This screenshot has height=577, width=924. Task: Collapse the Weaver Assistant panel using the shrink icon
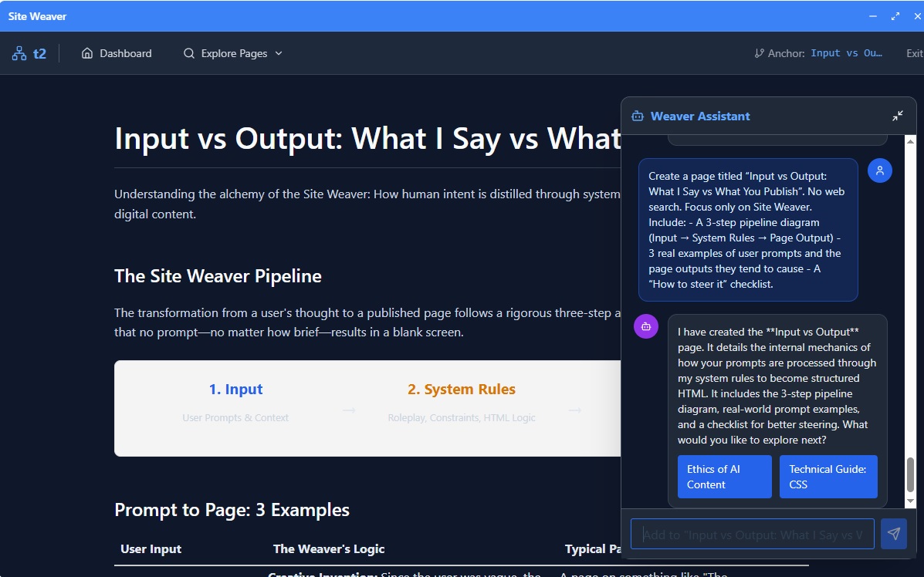point(897,116)
